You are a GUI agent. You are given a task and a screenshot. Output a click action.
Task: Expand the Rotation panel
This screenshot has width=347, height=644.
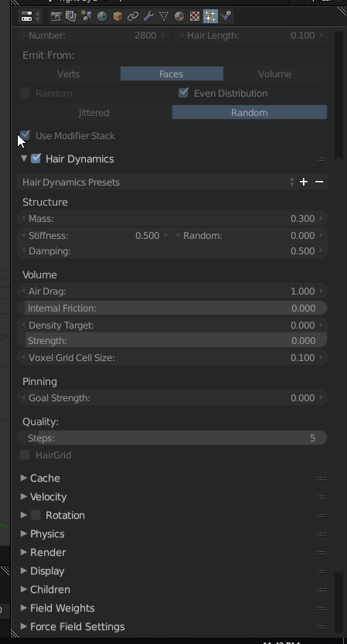(24, 515)
